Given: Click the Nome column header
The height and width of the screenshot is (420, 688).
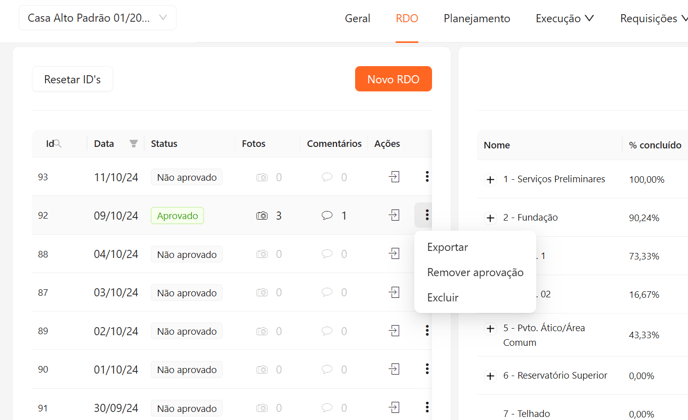Looking at the screenshot, I should pos(497,145).
